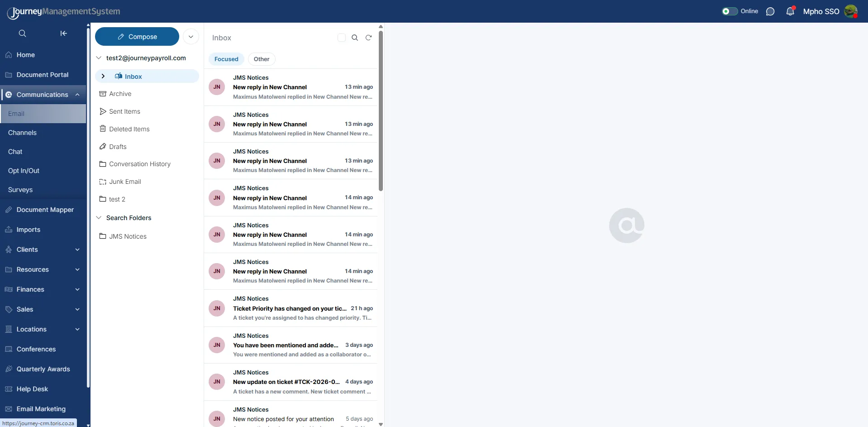Refresh the inbox message list
The width and height of the screenshot is (868, 427).
tap(369, 38)
